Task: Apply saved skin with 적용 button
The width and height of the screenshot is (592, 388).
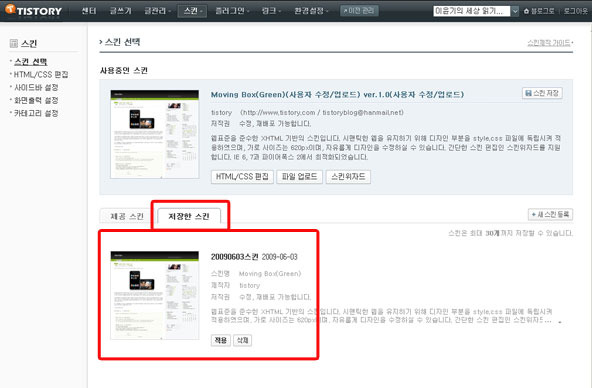Action: [220, 340]
